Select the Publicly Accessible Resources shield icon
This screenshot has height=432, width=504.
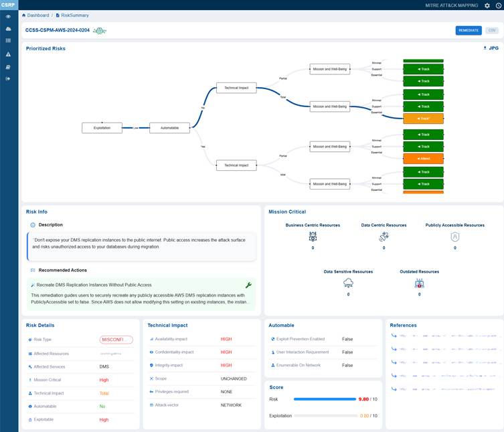pos(455,236)
